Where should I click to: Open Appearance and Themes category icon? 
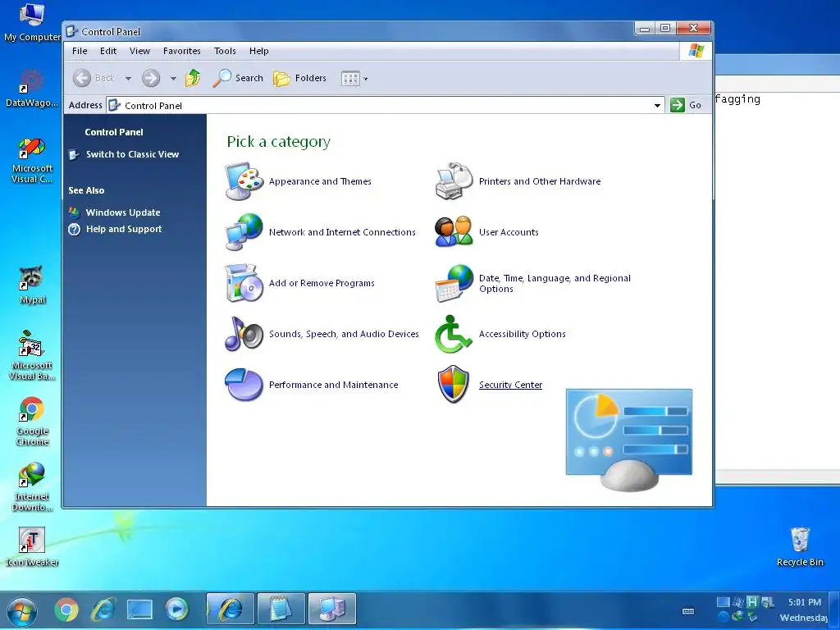click(x=244, y=181)
